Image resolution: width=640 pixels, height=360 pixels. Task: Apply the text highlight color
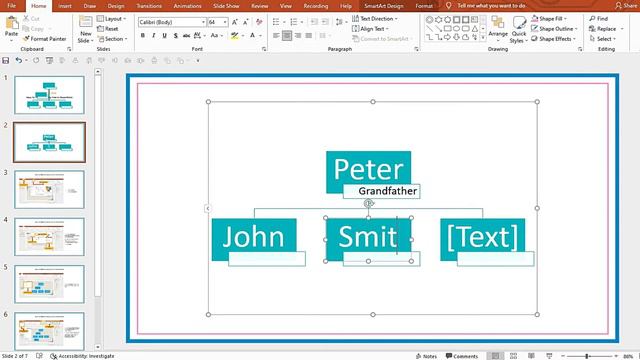[x=234, y=36]
